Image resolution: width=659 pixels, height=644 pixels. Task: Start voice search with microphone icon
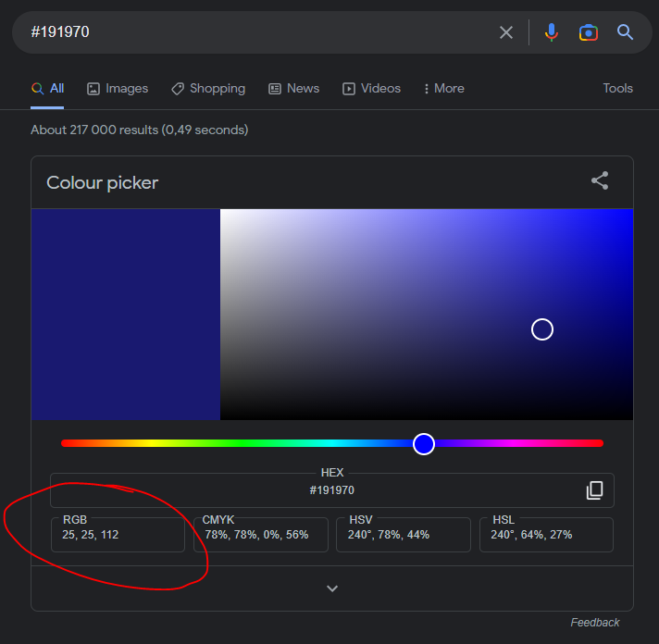[x=552, y=32]
